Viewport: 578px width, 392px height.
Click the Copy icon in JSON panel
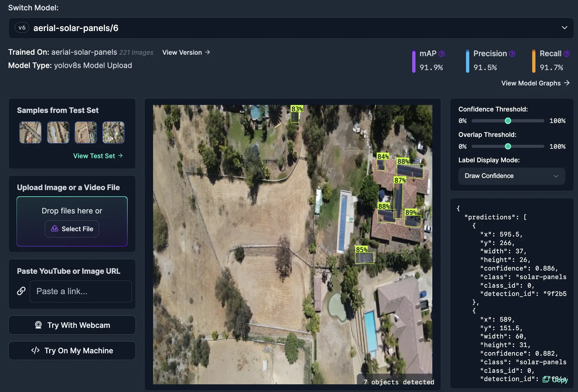546,379
